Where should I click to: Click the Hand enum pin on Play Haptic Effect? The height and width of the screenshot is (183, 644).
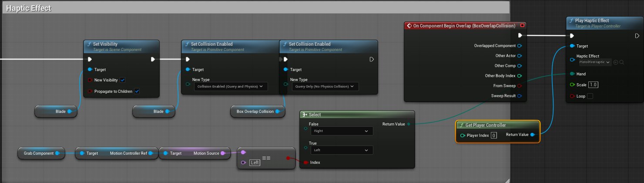coord(573,74)
